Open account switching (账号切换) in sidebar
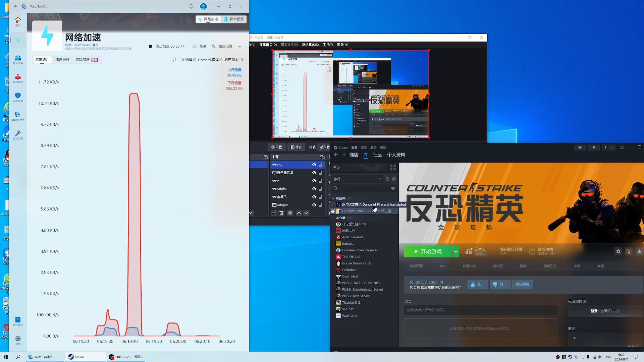 coord(18,60)
